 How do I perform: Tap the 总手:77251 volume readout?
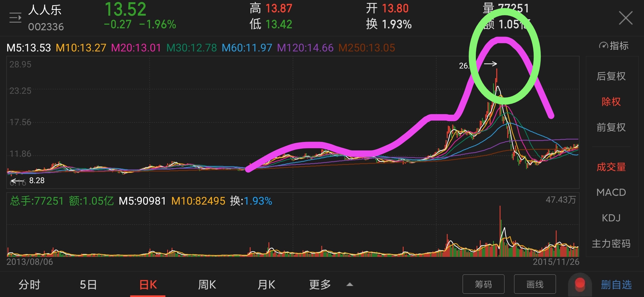click(37, 201)
